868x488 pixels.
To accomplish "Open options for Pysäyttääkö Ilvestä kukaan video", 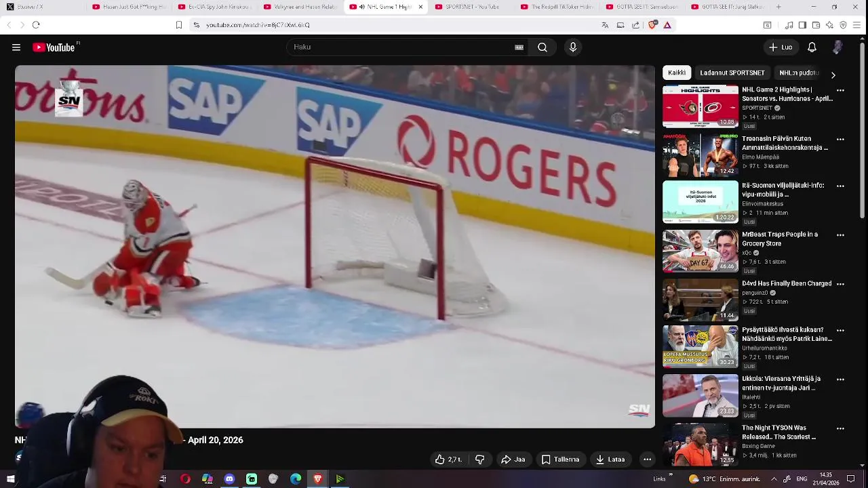I will [840, 331].
